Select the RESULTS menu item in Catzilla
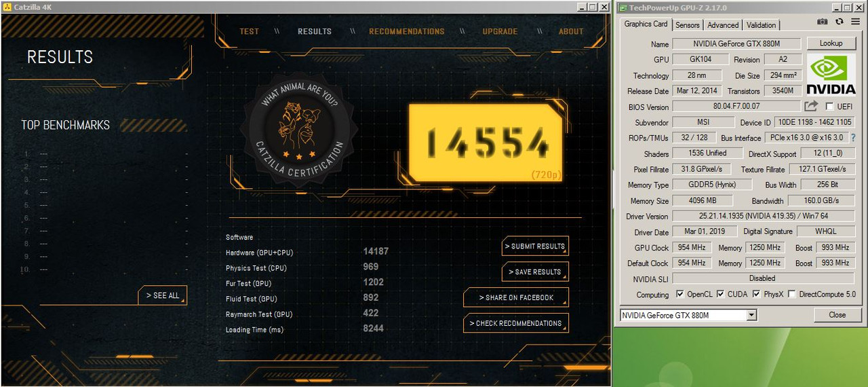The width and height of the screenshot is (868, 387). pos(315,31)
